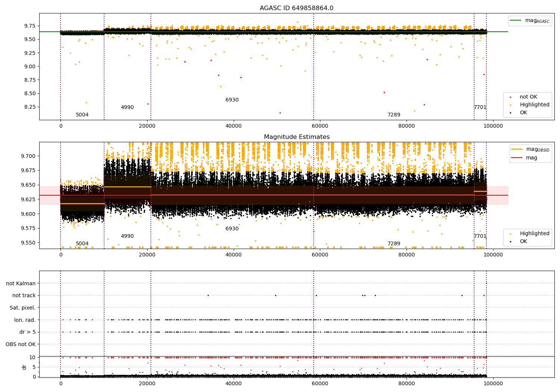
Task: Click the red dot marker beside 'not OK'
Action: coord(511,97)
